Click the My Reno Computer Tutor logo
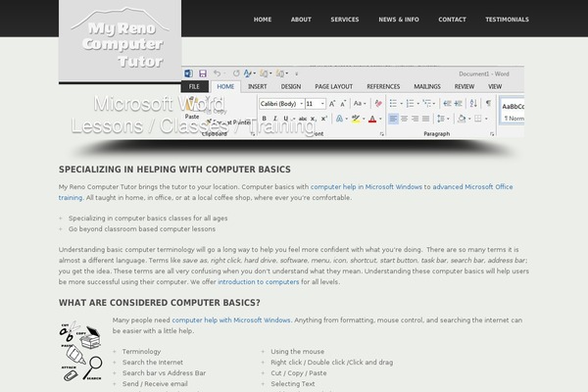The image size is (588, 392). point(120,41)
